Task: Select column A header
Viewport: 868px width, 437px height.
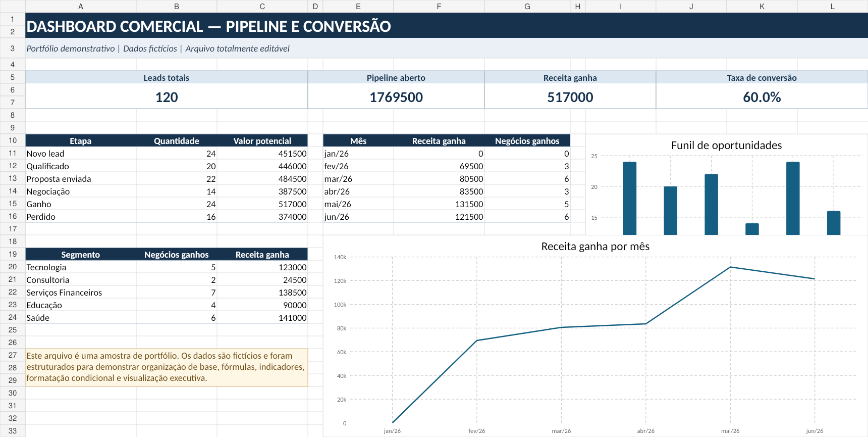Action: (x=81, y=6)
